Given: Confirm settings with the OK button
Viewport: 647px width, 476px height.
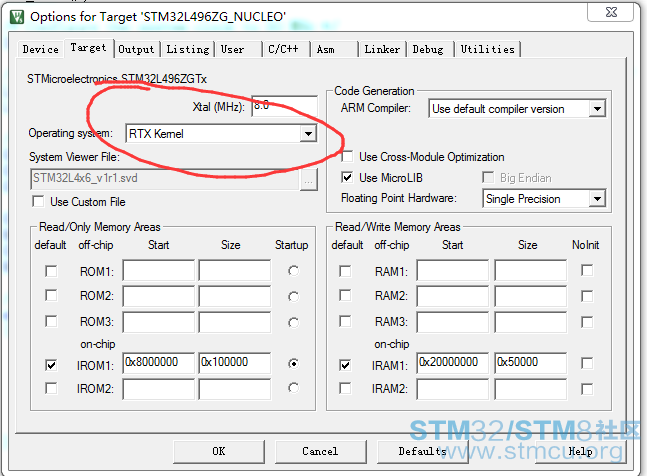Looking at the screenshot, I should [219, 451].
